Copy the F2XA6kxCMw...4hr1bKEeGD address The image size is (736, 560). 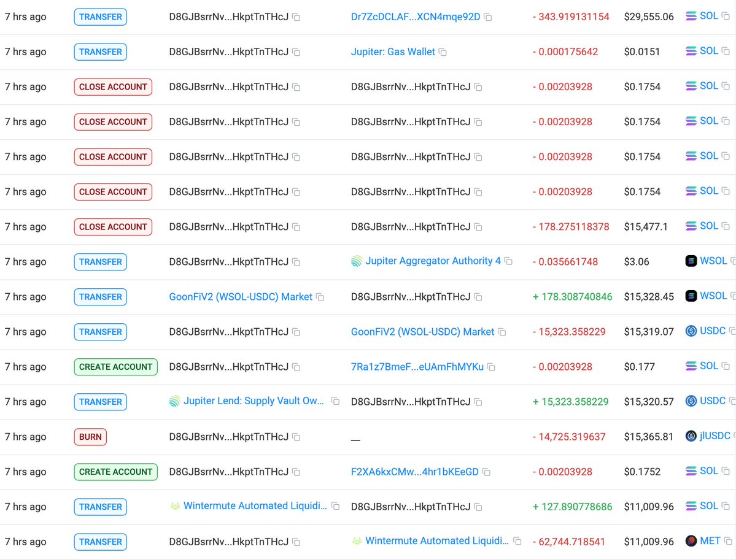(487, 472)
